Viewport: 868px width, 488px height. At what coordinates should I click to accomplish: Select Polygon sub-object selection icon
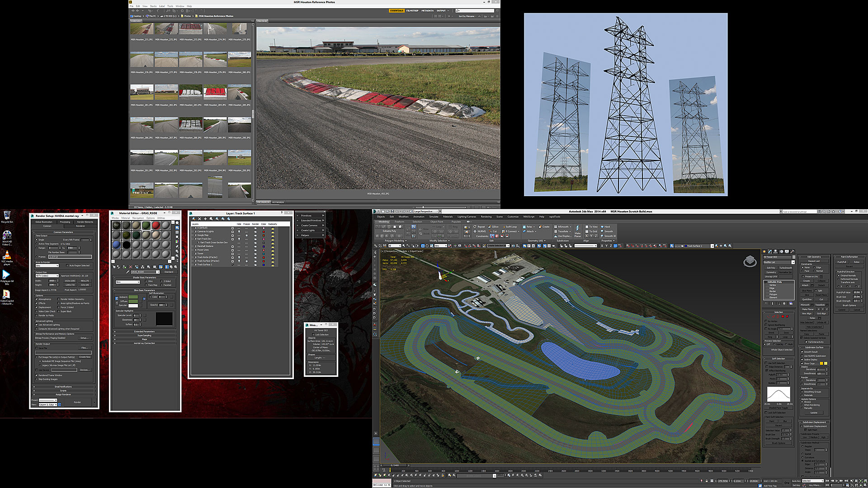click(x=783, y=316)
